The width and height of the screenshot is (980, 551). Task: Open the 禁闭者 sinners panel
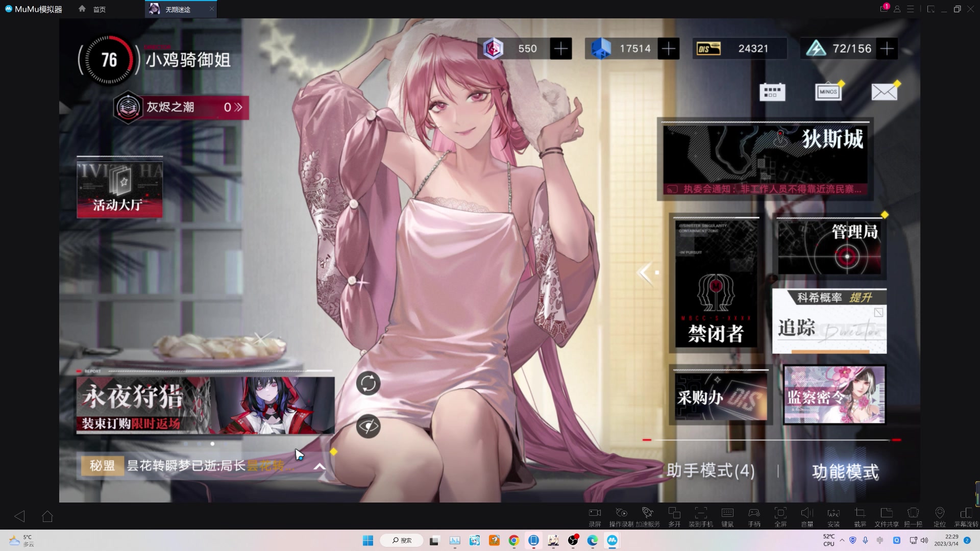pyautogui.click(x=716, y=284)
